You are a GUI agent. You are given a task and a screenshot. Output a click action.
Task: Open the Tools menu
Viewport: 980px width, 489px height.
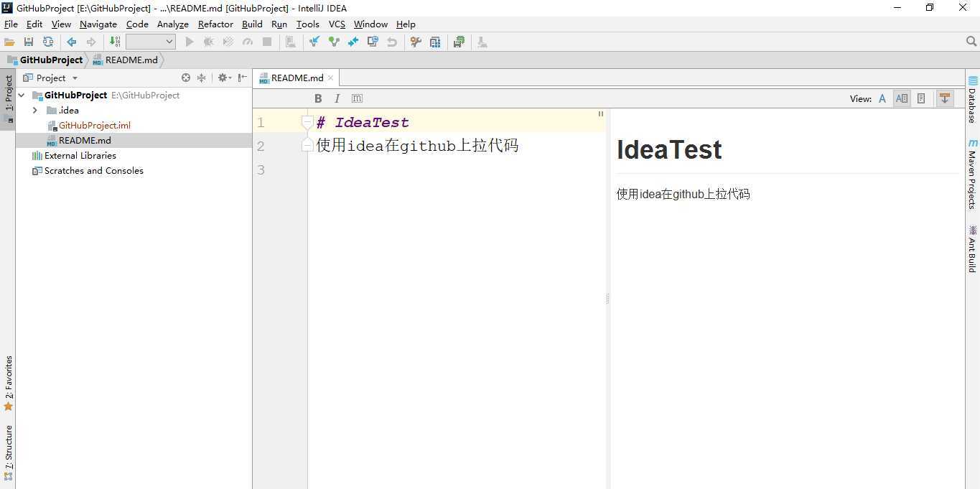[x=308, y=24]
